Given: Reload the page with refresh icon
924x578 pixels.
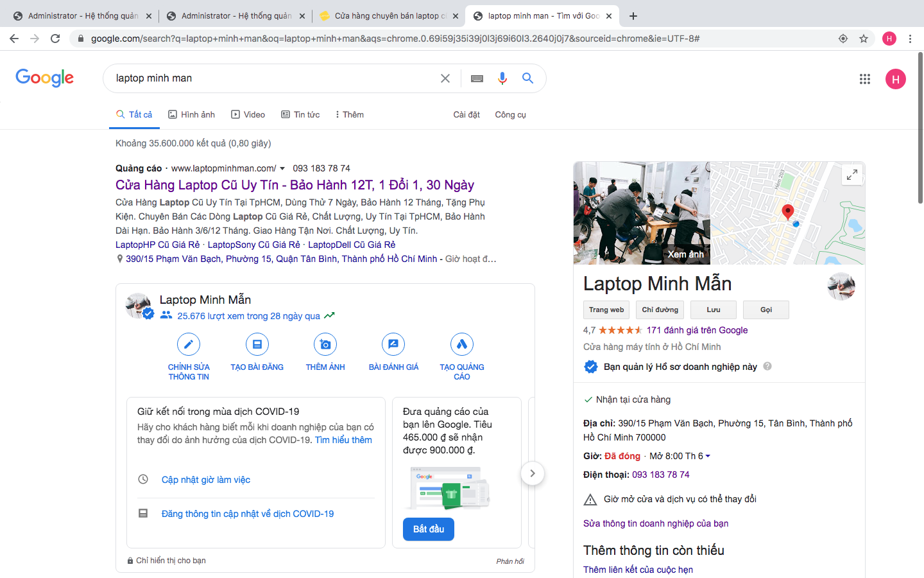Looking at the screenshot, I should 55,39.
